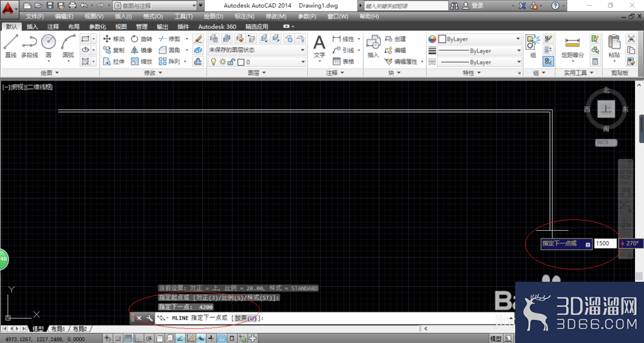Open the Text (文字) annotation tool

(319, 46)
